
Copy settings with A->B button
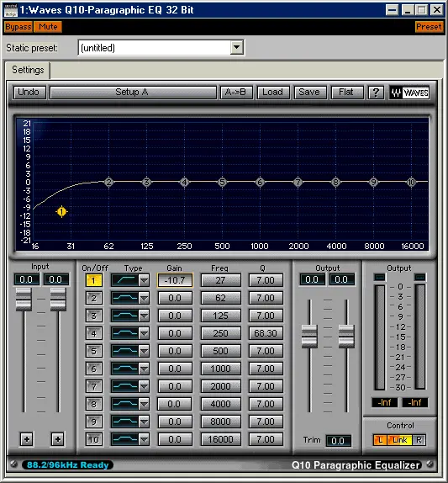[x=236, y=93]
